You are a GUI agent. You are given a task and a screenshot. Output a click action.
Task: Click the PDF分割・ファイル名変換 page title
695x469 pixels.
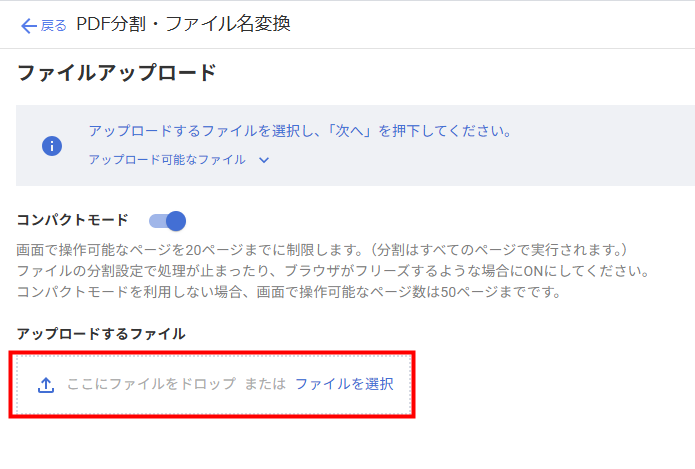pyautogui.click(x=184, y=24)
